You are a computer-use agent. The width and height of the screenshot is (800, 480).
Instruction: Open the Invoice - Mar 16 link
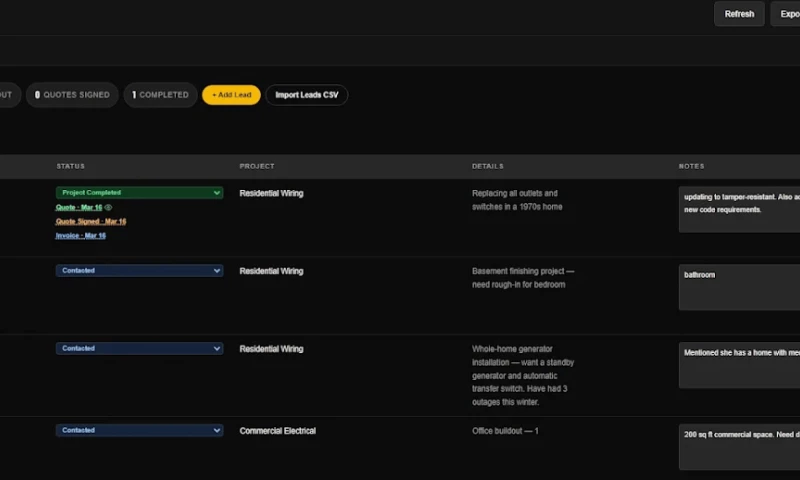81,236
